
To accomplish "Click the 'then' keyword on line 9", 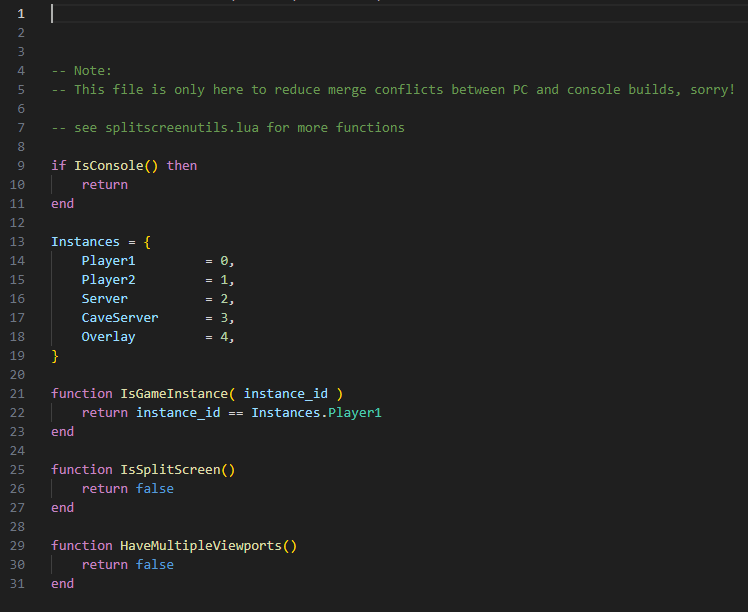I will [x=182, y=166].
